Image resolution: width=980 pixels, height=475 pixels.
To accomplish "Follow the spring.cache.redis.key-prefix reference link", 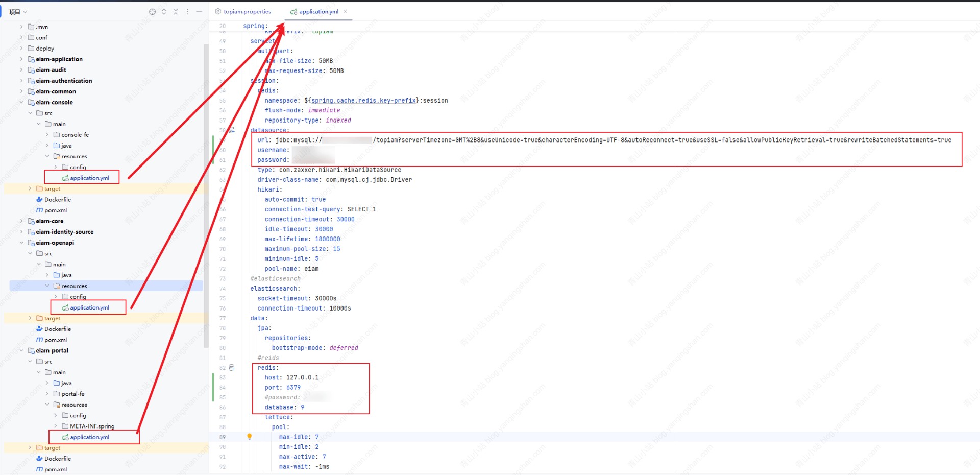I will click(363, 101).
